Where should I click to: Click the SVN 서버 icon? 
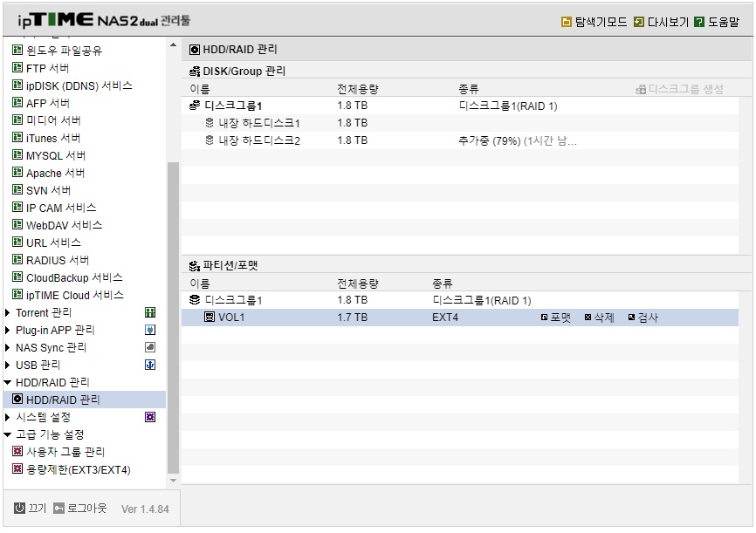17,189
